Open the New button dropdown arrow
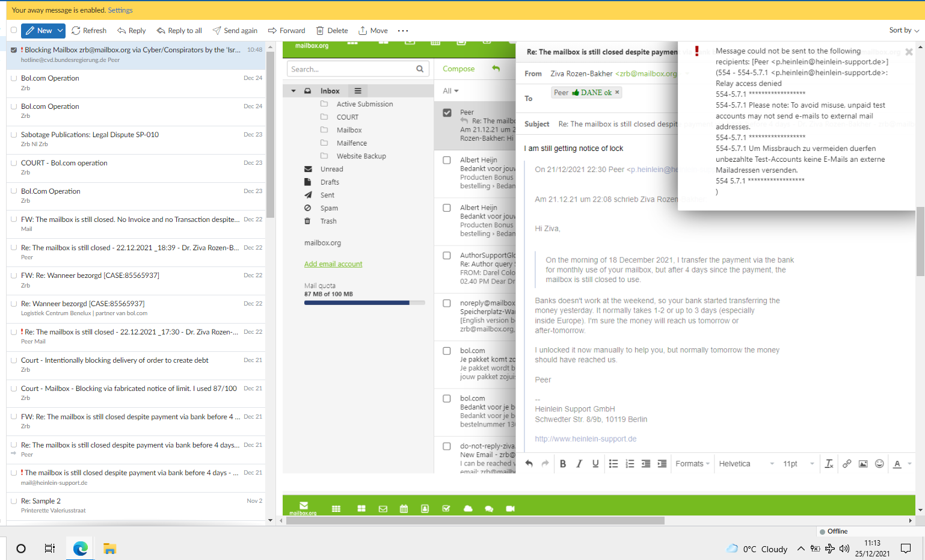This screenshot has height=560, width=925. (x=60, y=31)
